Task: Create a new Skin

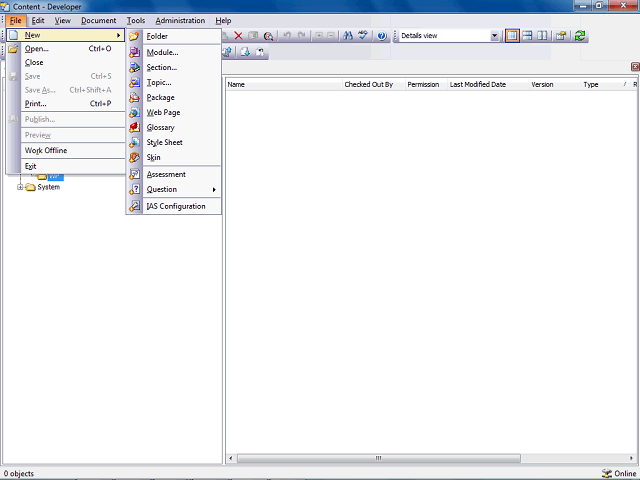Action: pos(174,157)
